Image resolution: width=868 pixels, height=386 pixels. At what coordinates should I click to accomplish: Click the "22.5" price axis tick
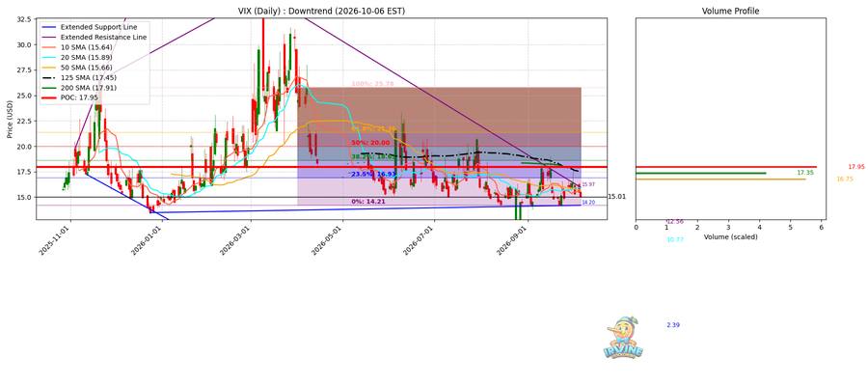[24, 121]
